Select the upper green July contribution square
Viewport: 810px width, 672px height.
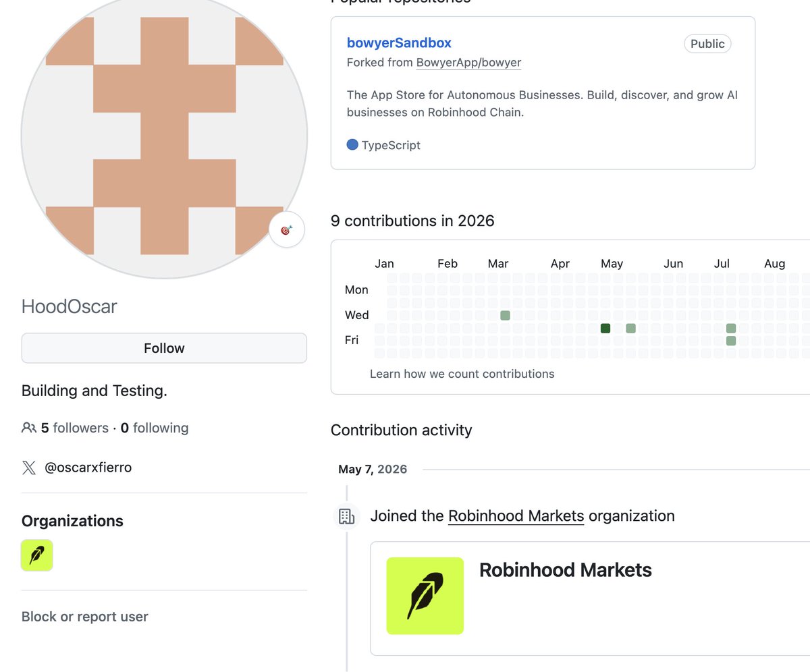click(731, 328)
